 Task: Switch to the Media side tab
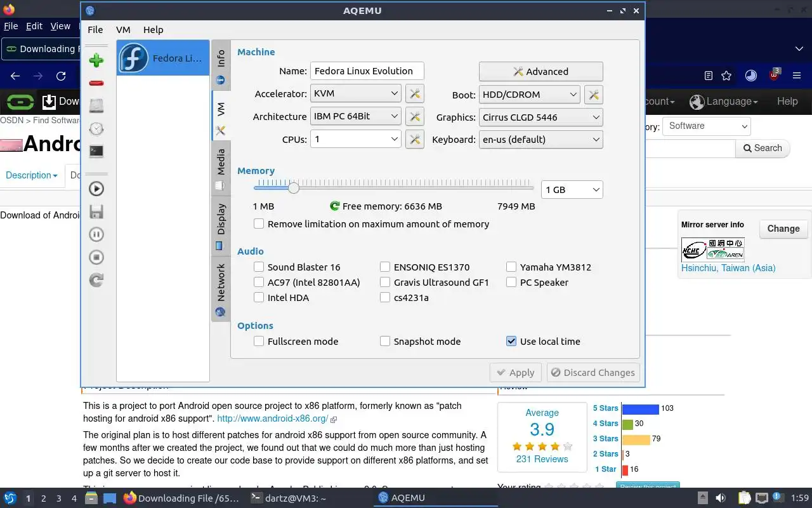pyautogui.click(x=221, y=168)
